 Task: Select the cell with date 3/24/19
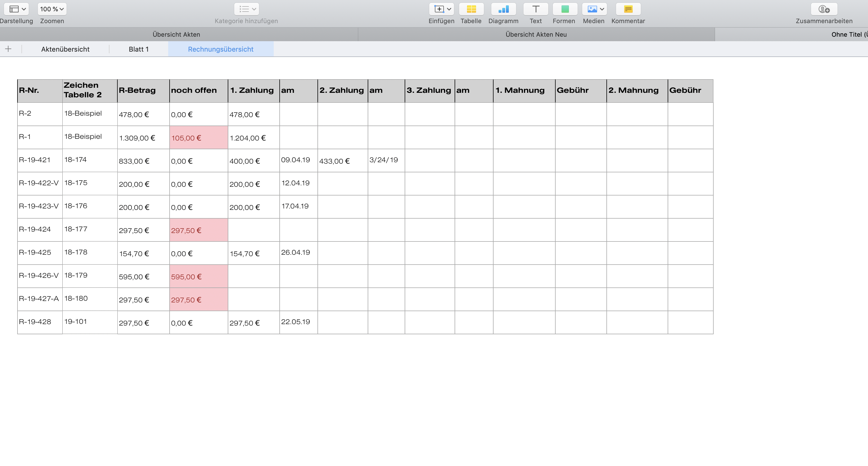coord(386,160)
